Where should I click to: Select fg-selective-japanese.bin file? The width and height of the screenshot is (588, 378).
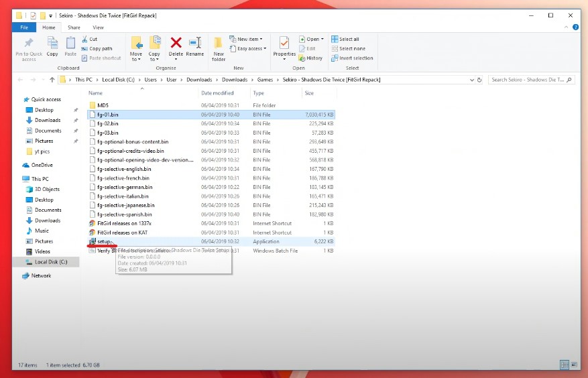(x=211, y=205)
